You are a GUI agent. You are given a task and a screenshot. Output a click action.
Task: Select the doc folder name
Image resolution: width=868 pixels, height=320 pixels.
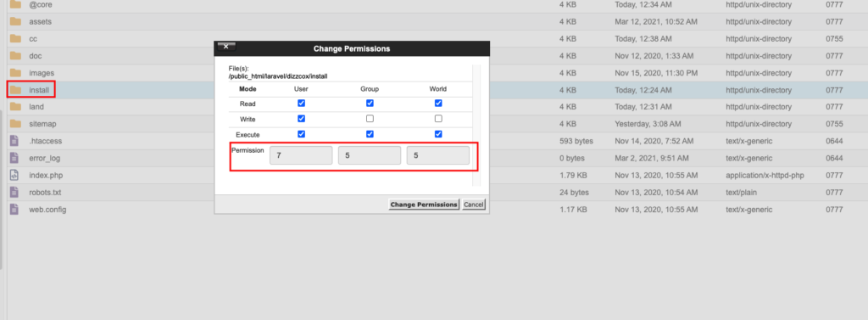point(36,56)
